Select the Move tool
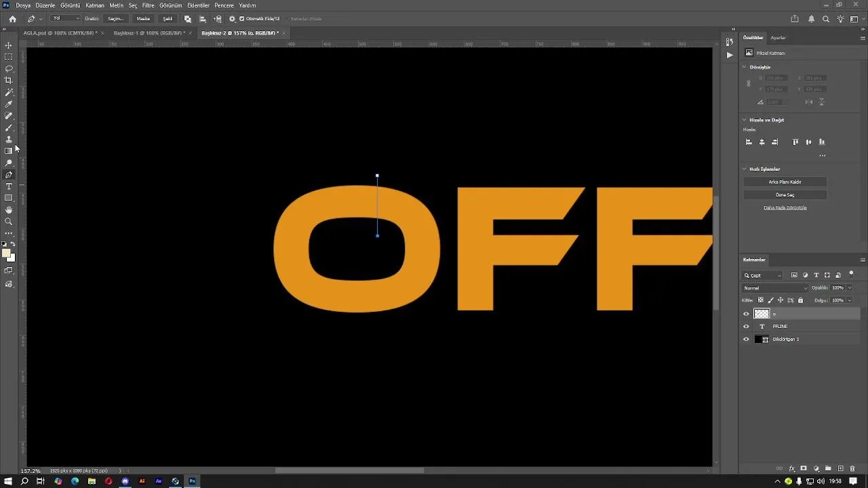The width and height of the screenshot is (868, 488). click(9, 45)
